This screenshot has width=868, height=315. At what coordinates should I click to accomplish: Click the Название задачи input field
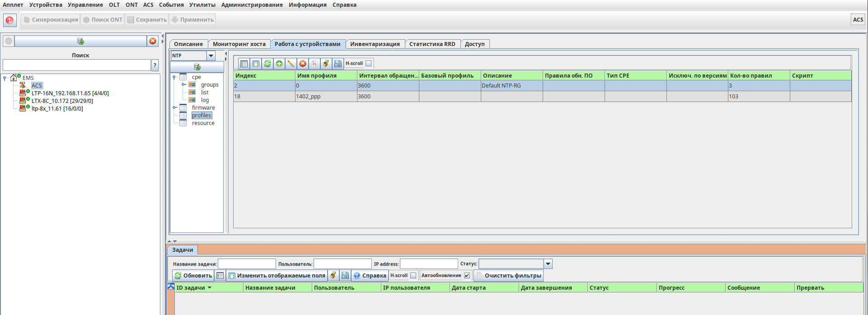coord(247,264)
